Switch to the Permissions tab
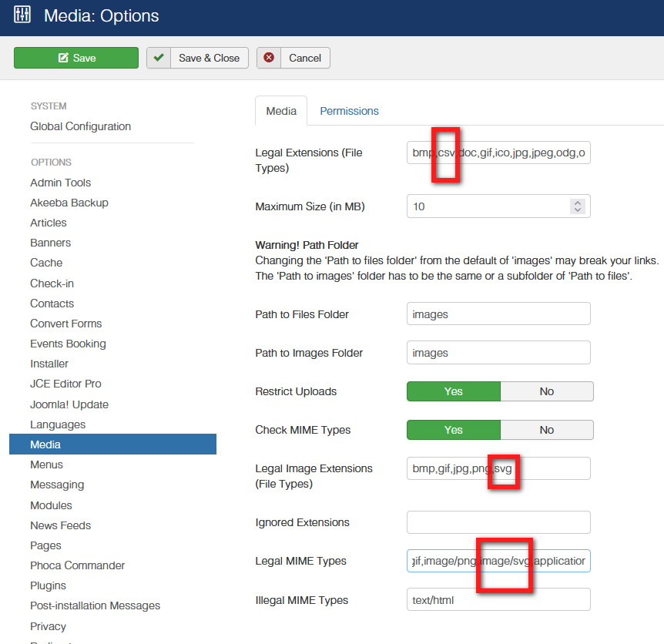 [x=349, y=111]
